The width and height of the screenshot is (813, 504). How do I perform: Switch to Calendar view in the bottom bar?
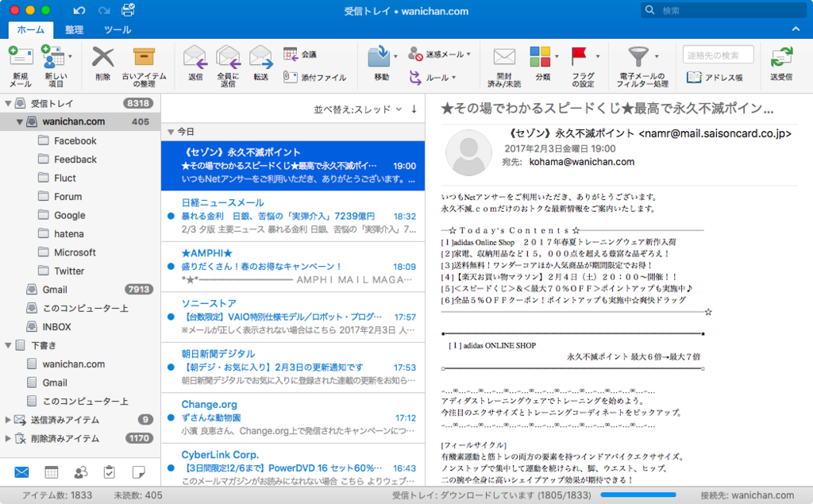(52, 472)
